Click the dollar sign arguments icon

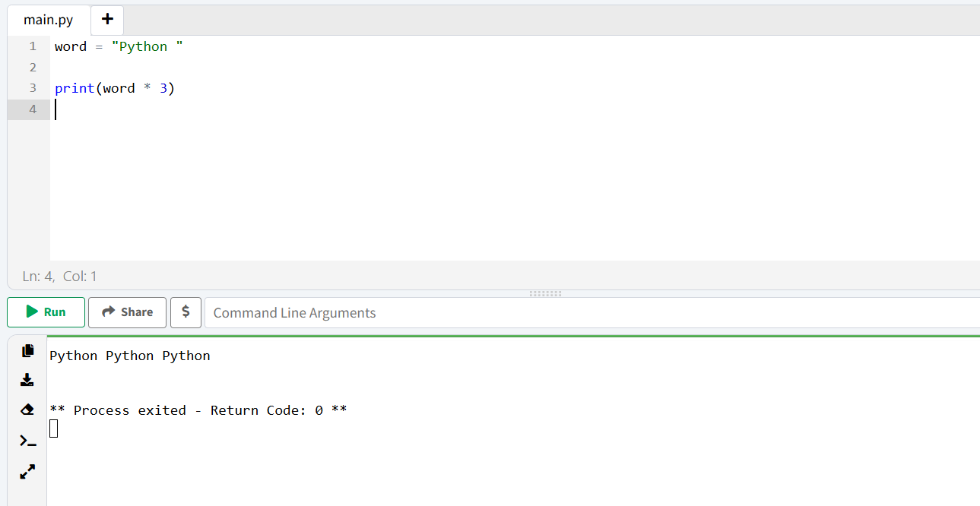coord(186,312)
